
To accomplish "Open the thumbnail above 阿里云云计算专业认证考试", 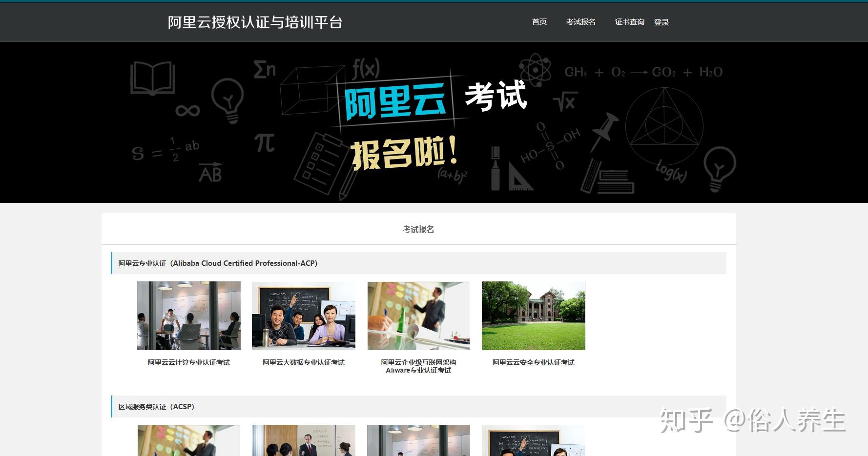I will [x=189, y=316].
